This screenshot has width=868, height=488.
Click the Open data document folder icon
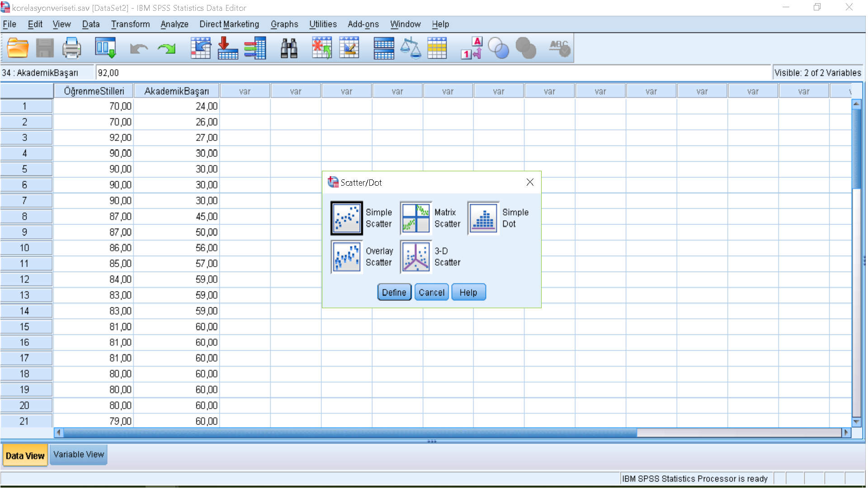tap(18, 48)
